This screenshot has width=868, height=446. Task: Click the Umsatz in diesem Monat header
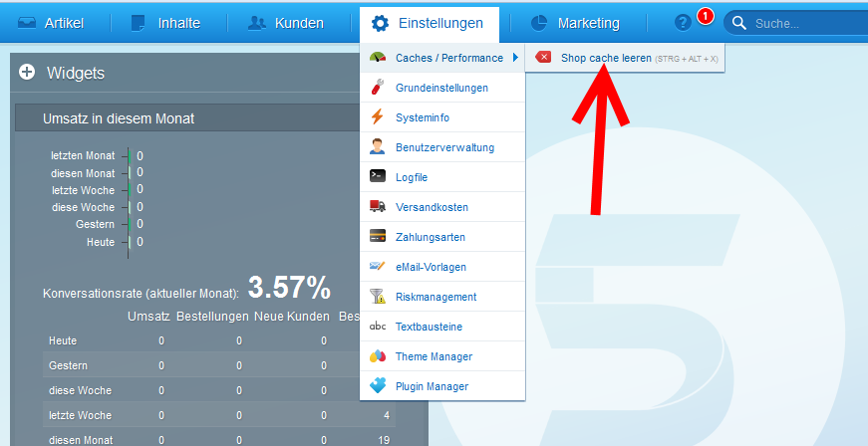[119, 118]
